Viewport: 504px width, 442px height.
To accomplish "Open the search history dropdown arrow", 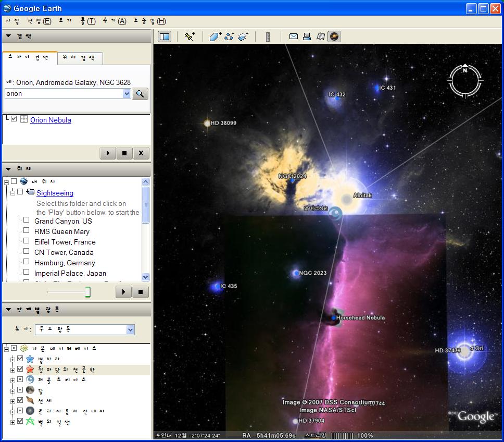I will click(127, 94).
